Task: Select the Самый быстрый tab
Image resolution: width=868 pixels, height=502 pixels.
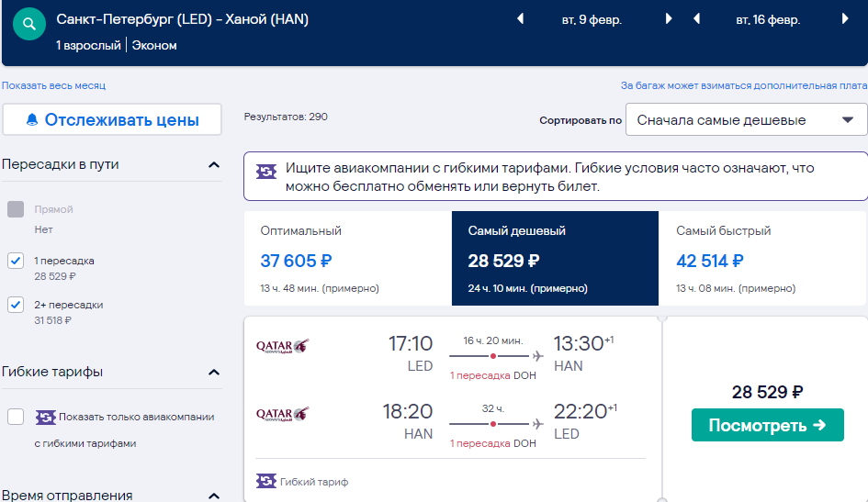Action: 761,258
